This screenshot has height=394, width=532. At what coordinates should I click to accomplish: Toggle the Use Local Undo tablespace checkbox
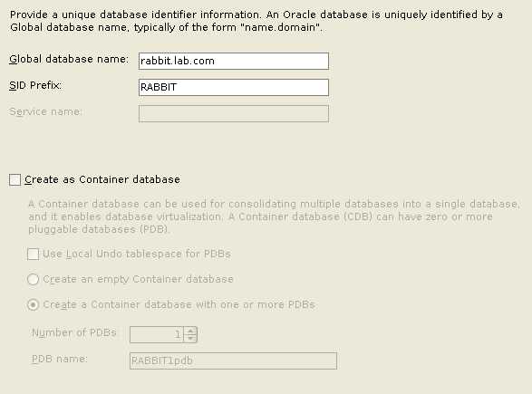33,254
